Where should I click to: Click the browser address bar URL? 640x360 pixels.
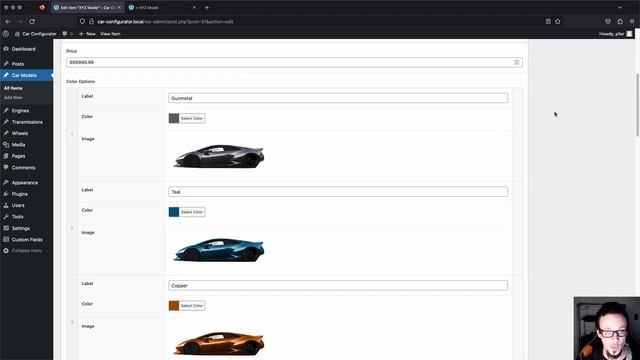point(165,22)
